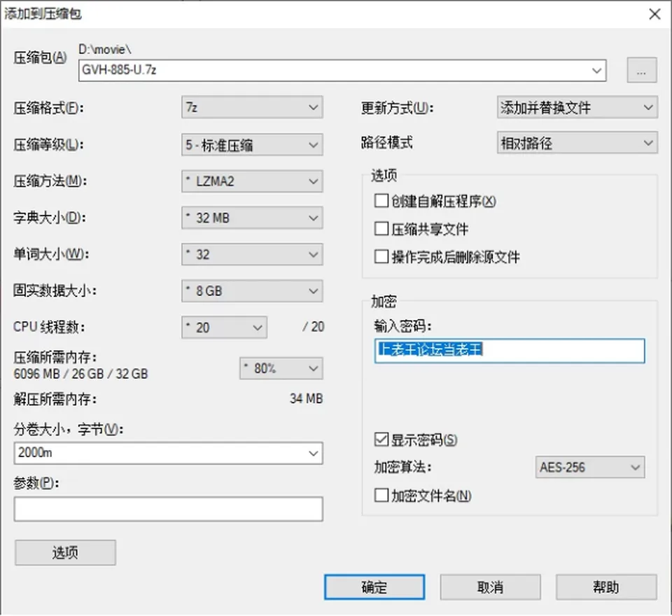The image size is (672, 616).
Task: Open the 更新方式 dropdown showing 添加并替换文件
Action: pos(577,107)
